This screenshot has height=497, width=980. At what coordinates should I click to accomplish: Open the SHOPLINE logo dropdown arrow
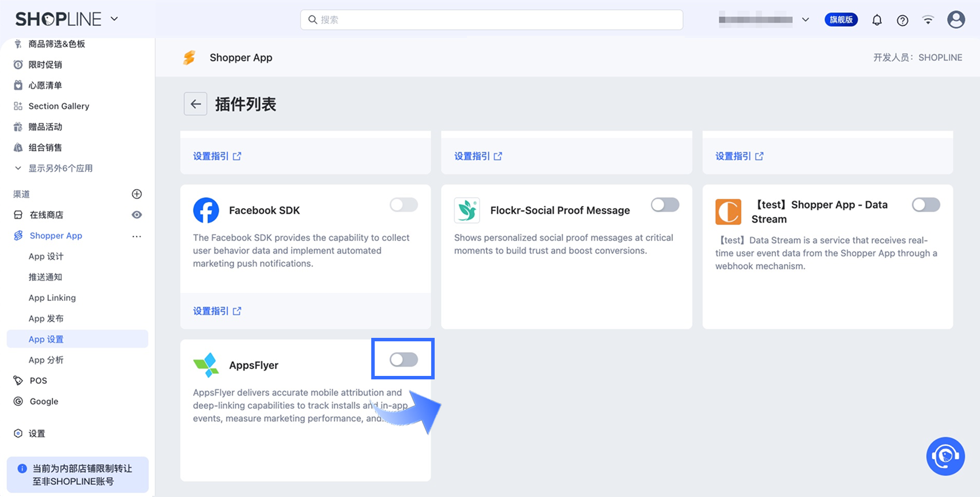click(114, 19)
